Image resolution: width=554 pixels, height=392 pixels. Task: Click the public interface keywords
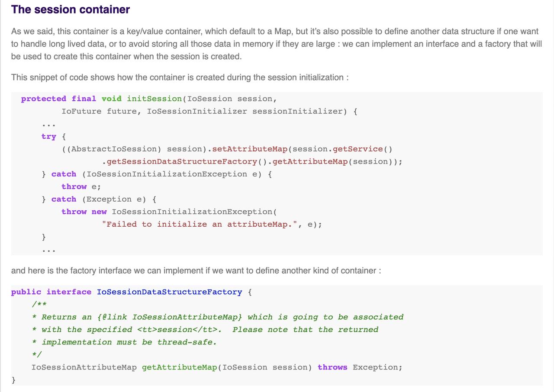tap(51, 292)
